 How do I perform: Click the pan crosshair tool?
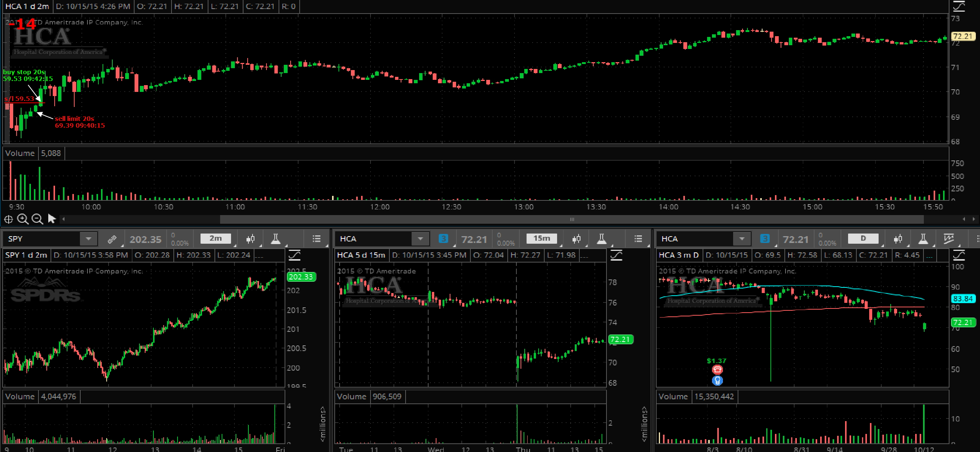coord(8,219)
